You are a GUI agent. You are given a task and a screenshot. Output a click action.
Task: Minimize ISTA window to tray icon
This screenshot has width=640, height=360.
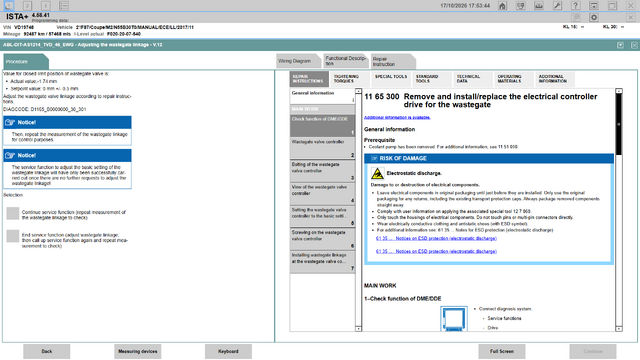click(x=594, y=6)
